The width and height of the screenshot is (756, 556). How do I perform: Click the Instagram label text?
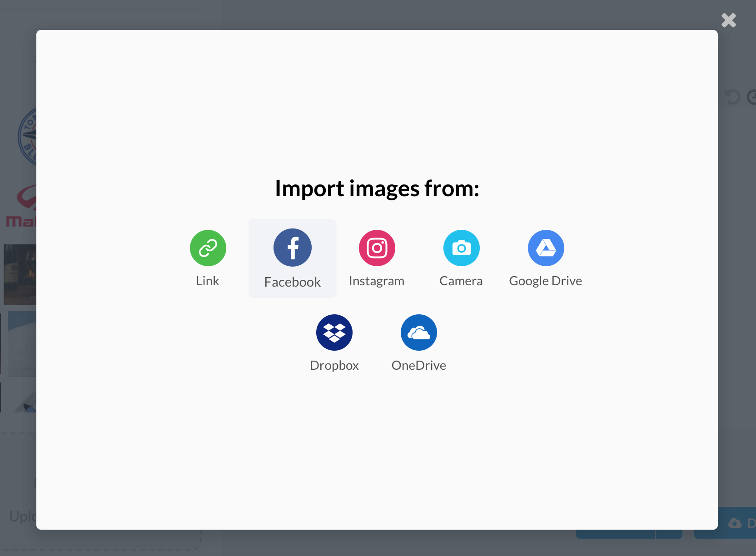[x=377, y=280]
